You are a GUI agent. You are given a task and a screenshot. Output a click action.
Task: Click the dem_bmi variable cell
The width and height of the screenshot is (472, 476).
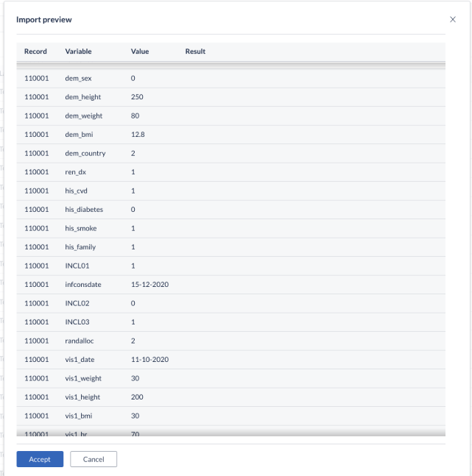click(x=79, y=135)
